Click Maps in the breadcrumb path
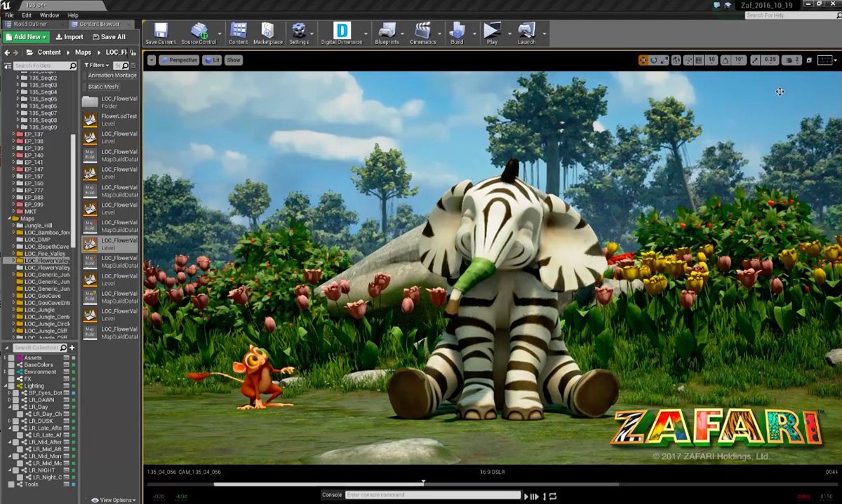The image size is (842, 504). pyautogui.click(x=83, y=53)
